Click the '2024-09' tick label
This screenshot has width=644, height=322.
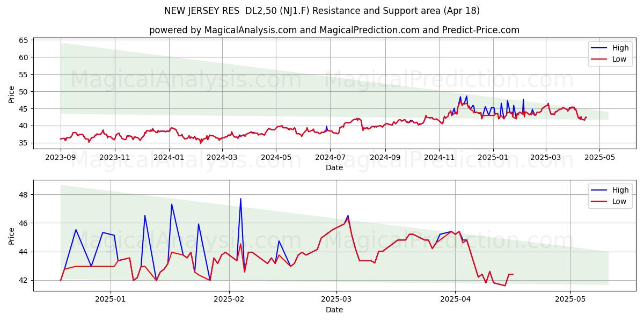point(385,157)
